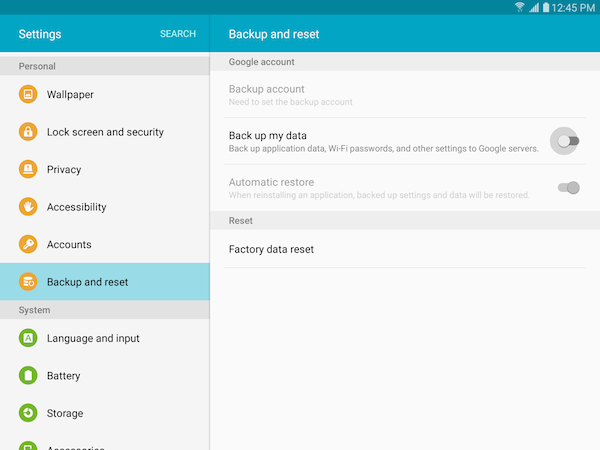The width and height of the screenshot is (600, 450).
Task: Tap the Backup and reset header title
Action: (274, 34)
